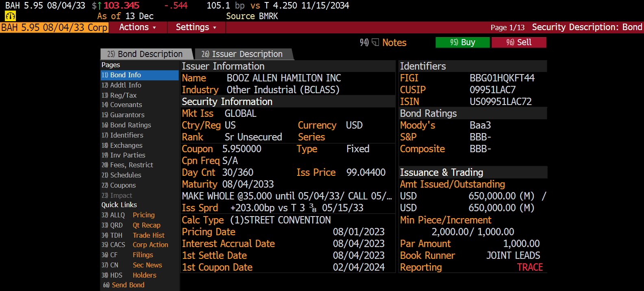Click the Book Runner value JOINT LEADS
The height and width of the screenshot is (291, 644).
513,256
